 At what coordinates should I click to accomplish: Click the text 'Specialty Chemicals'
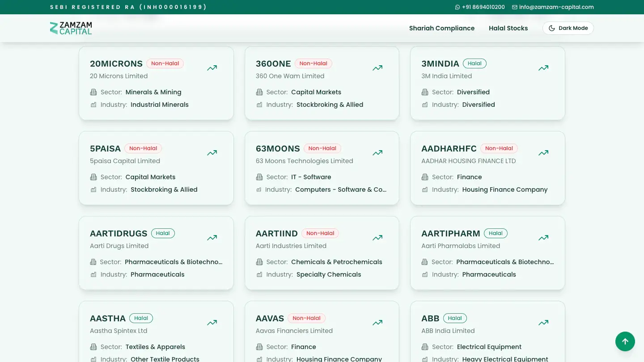(x=329, y=274)
